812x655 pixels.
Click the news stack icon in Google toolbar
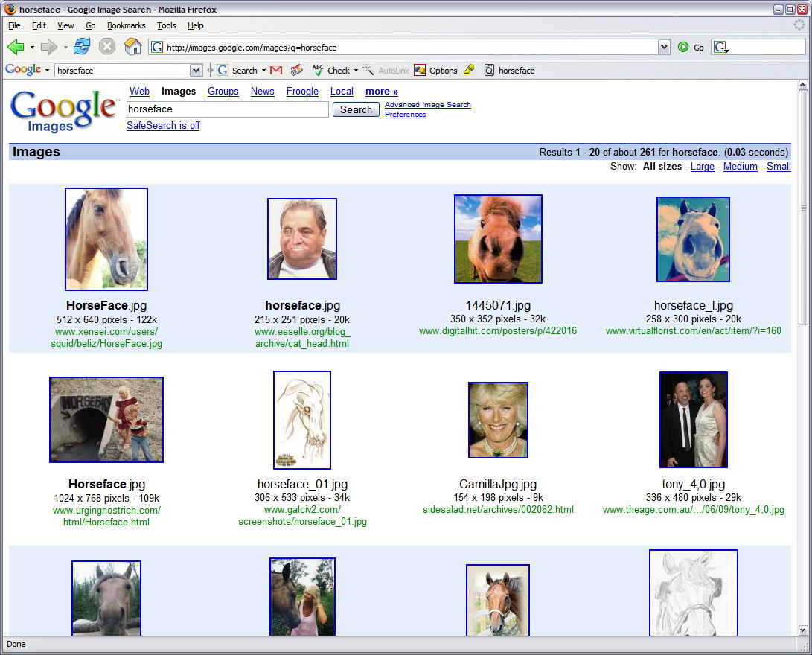pos(296,70)
